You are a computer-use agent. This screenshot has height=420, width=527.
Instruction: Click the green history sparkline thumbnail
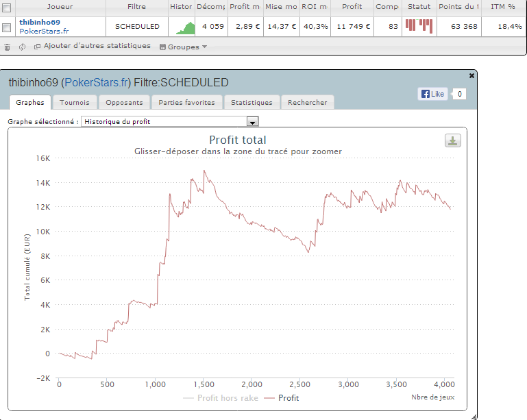tap(186, 27)
